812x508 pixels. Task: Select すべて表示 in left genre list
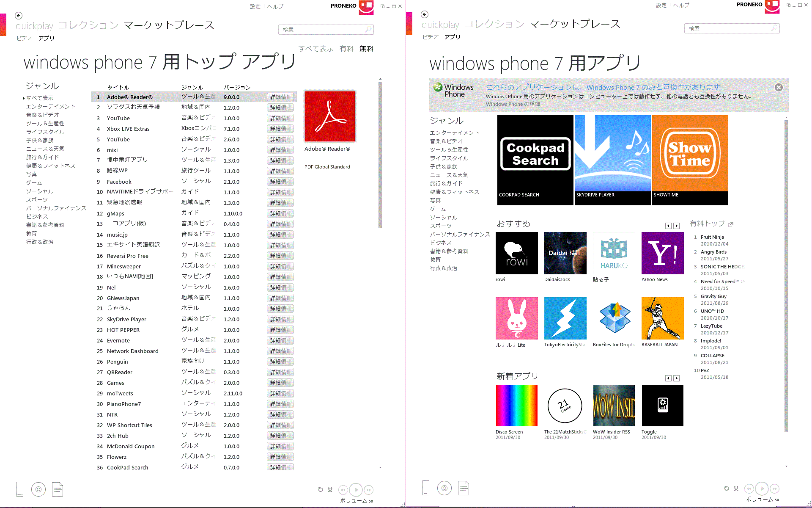point(40,98)
